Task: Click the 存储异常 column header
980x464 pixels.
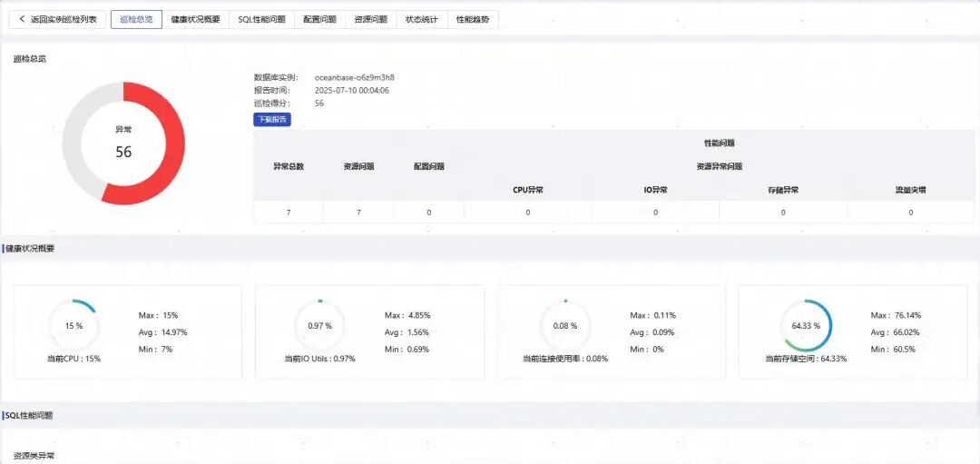Action: [x=782, y=190]
